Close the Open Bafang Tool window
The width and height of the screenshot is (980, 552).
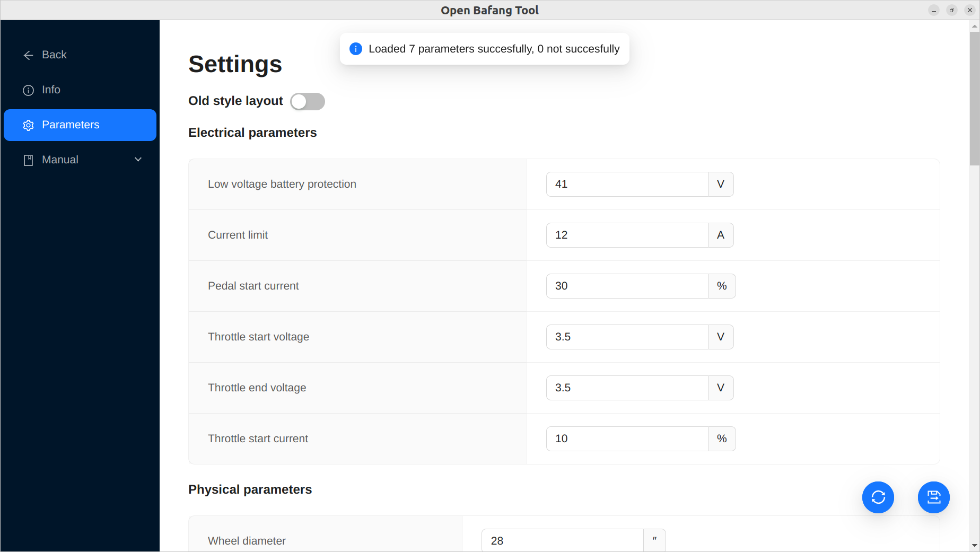970,10
